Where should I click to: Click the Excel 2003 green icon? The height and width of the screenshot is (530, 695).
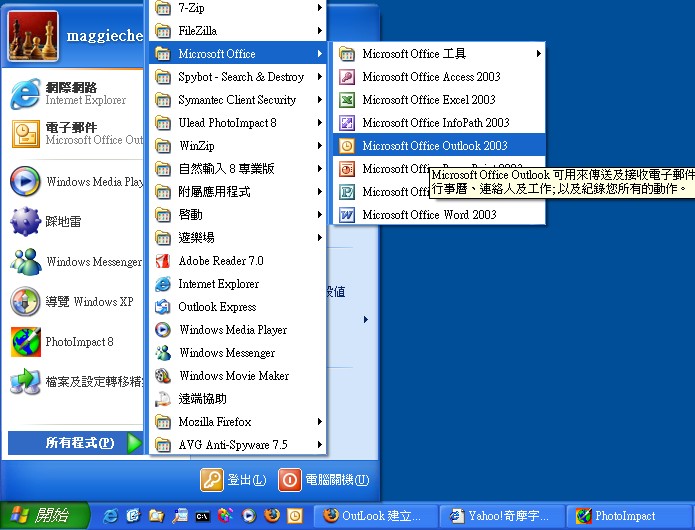(x=347, y=100)
